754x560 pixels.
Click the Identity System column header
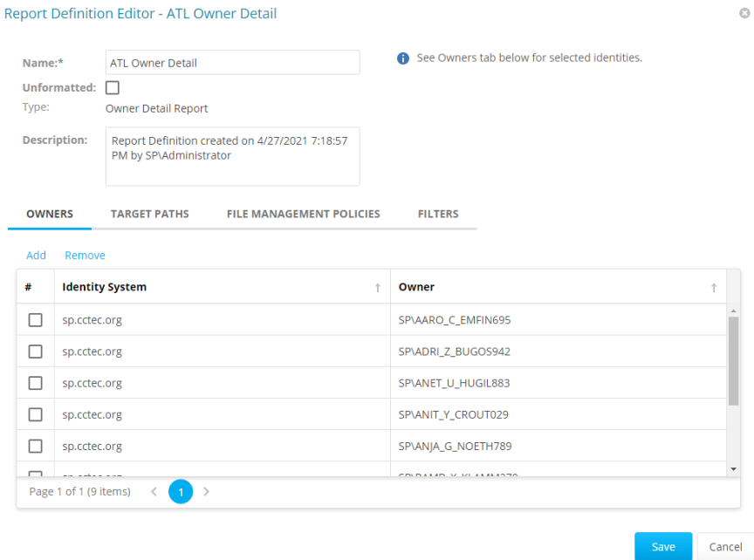(223, 287)
